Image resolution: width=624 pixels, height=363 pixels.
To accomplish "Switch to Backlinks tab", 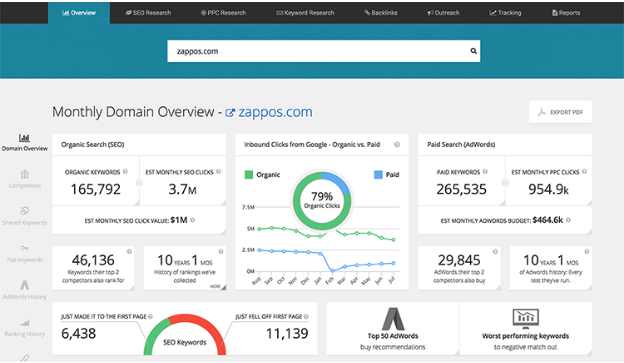I will [381, 13].
